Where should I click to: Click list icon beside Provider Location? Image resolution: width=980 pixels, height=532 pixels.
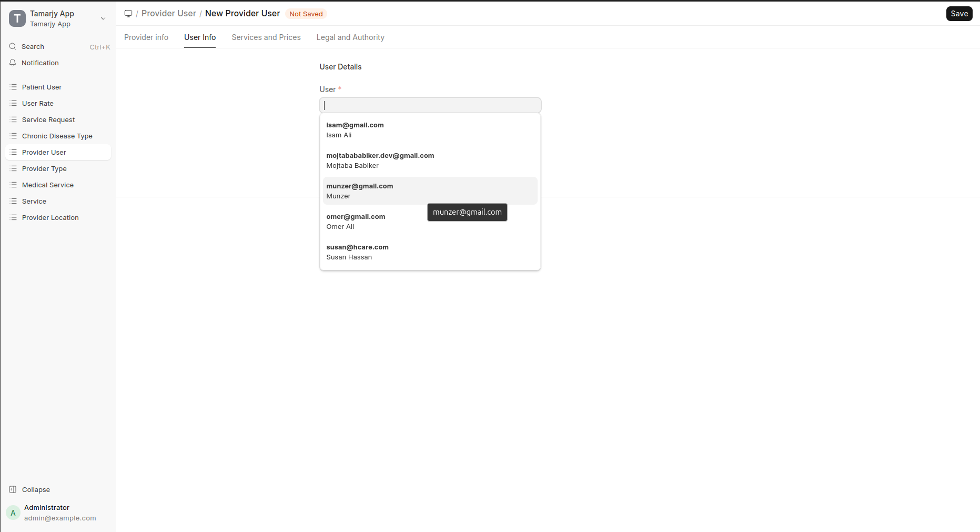click(14, 218)
